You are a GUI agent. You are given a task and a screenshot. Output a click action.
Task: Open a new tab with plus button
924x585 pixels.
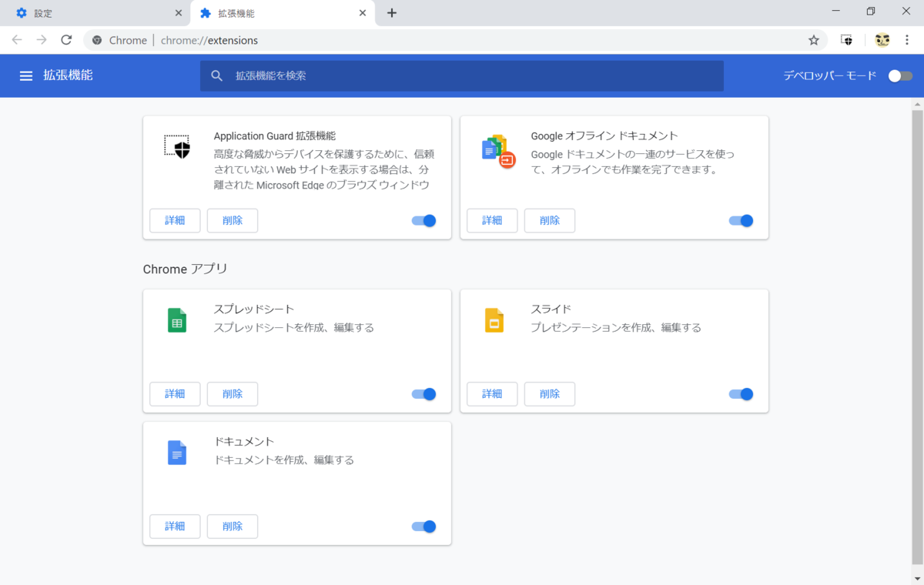(x=392, y=13)
